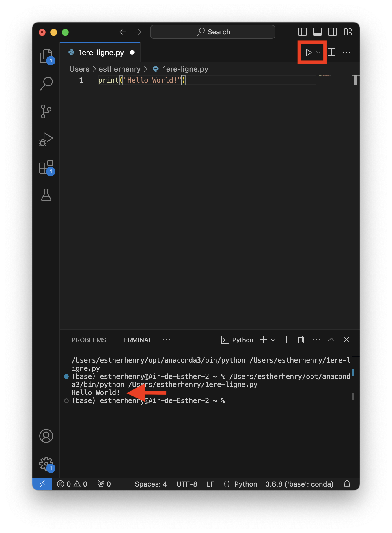Show additional panel views ellipsis
This screenshot has width=392, height=533.
point(167,340)
